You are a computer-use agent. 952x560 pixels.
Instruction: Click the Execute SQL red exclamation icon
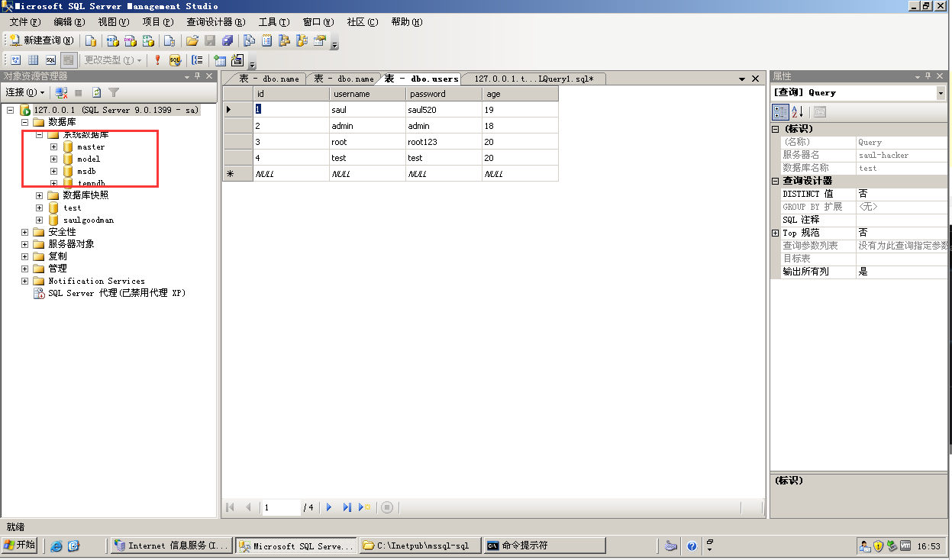click(158, 60)
